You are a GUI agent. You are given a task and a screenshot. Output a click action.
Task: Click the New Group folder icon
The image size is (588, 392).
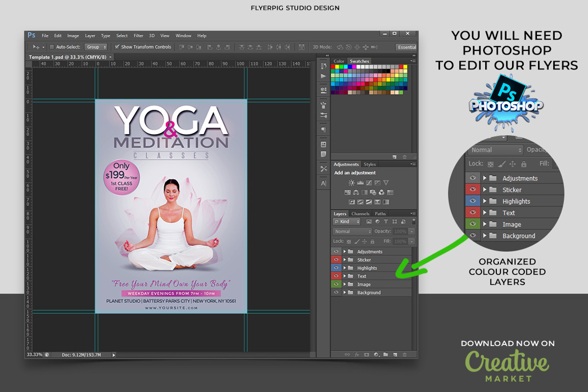(386, 355)
